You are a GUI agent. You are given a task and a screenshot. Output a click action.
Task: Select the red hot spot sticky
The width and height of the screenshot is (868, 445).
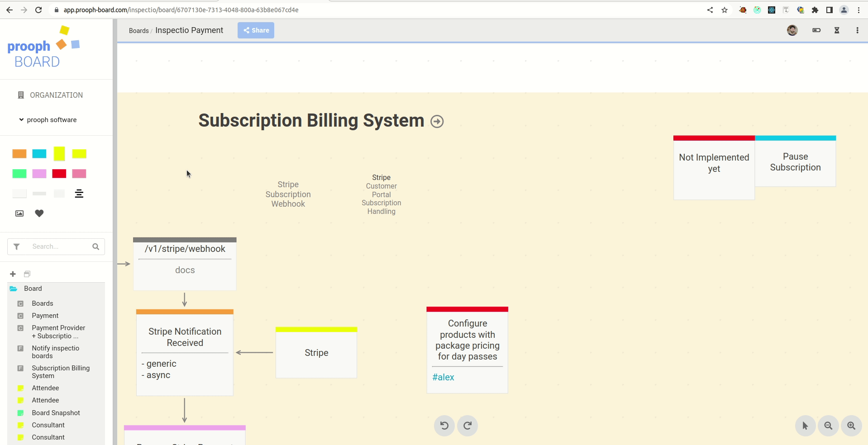pos(59,174)
